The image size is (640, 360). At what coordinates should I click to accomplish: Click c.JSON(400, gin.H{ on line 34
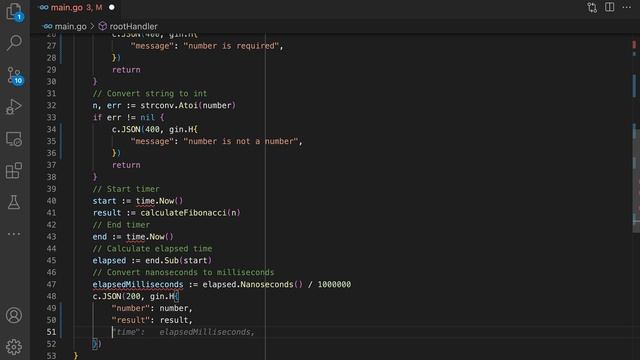[155, 129]
